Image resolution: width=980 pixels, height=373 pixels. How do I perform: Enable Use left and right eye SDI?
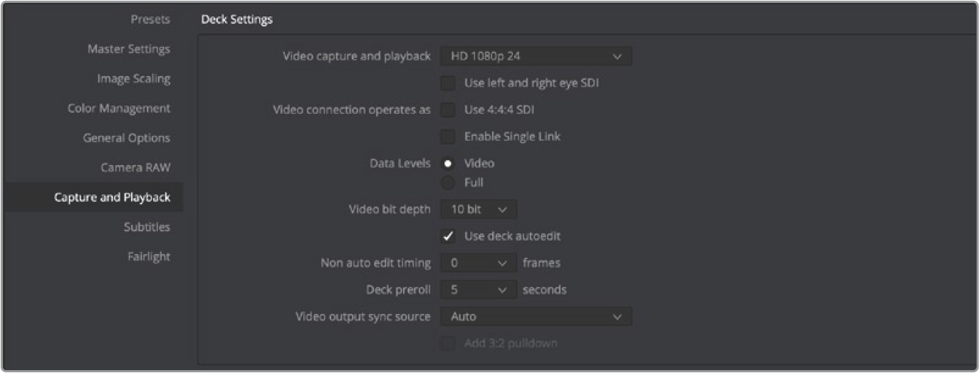448,83
